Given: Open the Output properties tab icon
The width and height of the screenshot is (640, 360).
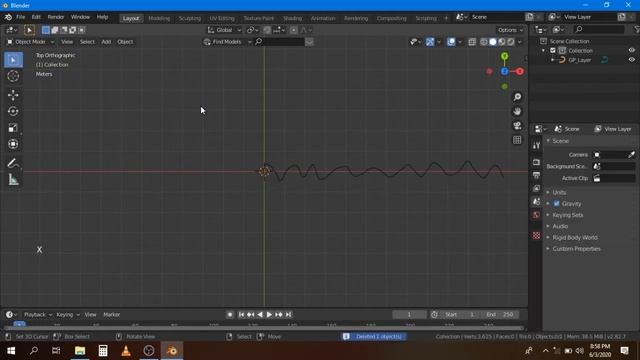Looking at the screenshot, I should [536, 175].
